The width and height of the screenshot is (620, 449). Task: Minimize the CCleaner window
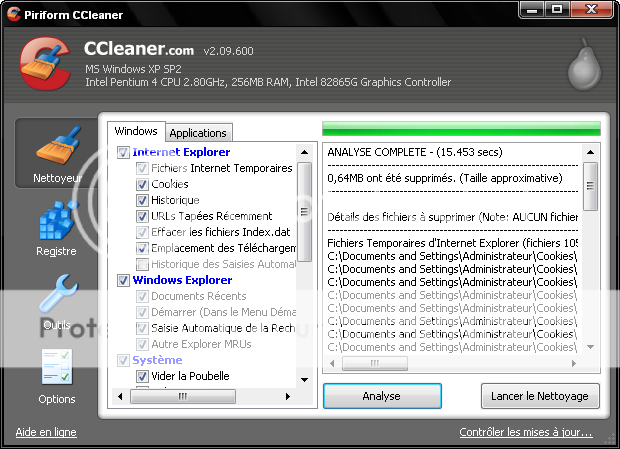[533, 11]
